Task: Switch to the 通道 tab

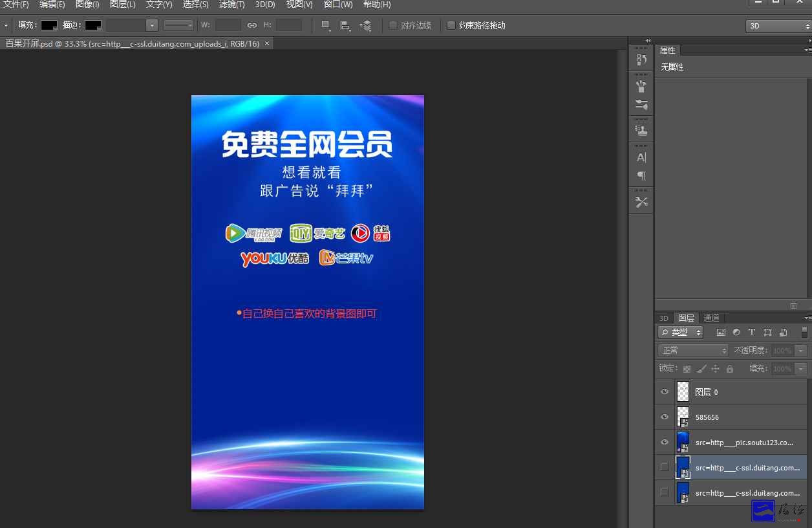Action: pos(712,318)
